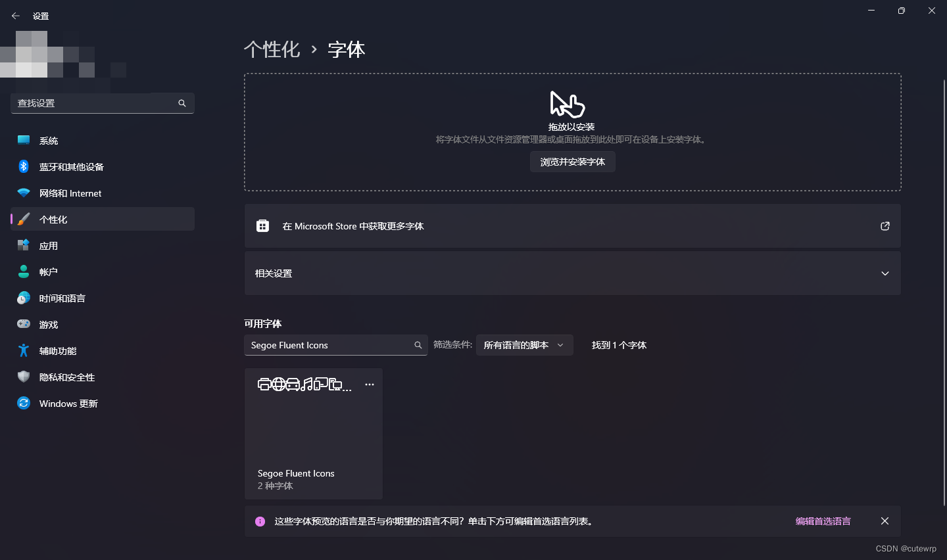Open 在 Microsoft Store 中获取更多字体 row
The height and width of the screenshot is (560, 947).
point(573,226)
